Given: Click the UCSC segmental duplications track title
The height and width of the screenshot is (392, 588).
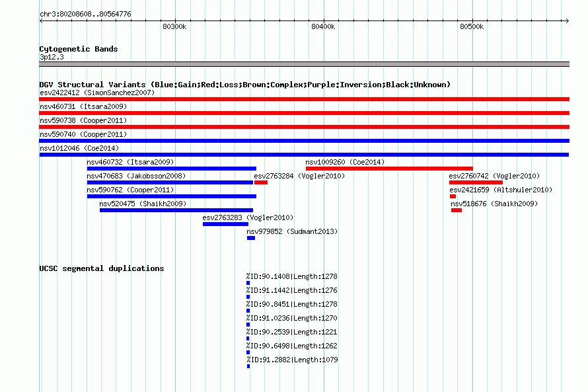Looking at the screenshot, I should [102, 268].
